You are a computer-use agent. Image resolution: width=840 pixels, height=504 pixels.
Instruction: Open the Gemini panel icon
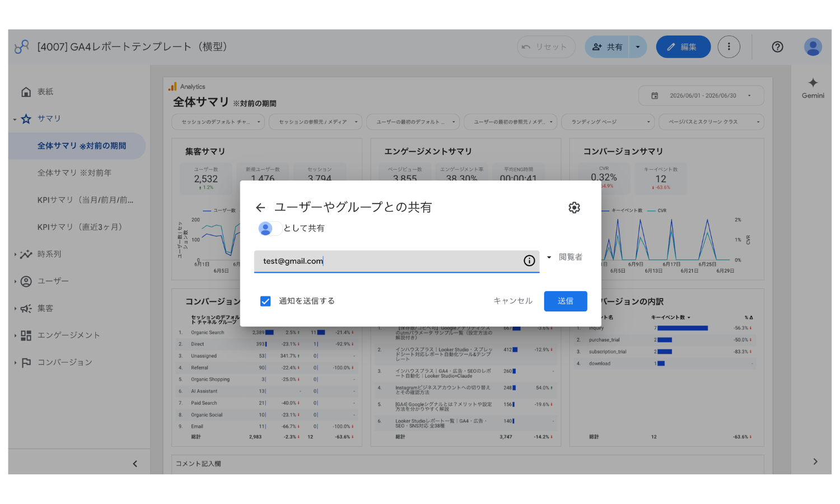click(813, 83)
